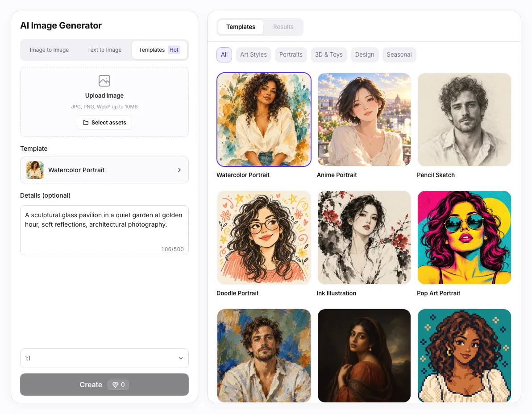The image size is (532, 414).
Task: Click the 'Hot' badge on Templates tab
Action: (x=174, y=50)
